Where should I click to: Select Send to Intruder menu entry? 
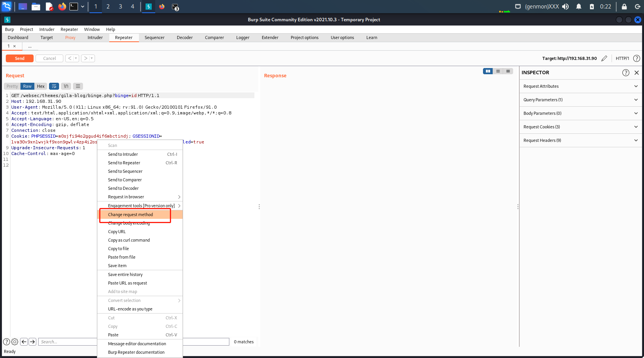click(x=140, y=154)
